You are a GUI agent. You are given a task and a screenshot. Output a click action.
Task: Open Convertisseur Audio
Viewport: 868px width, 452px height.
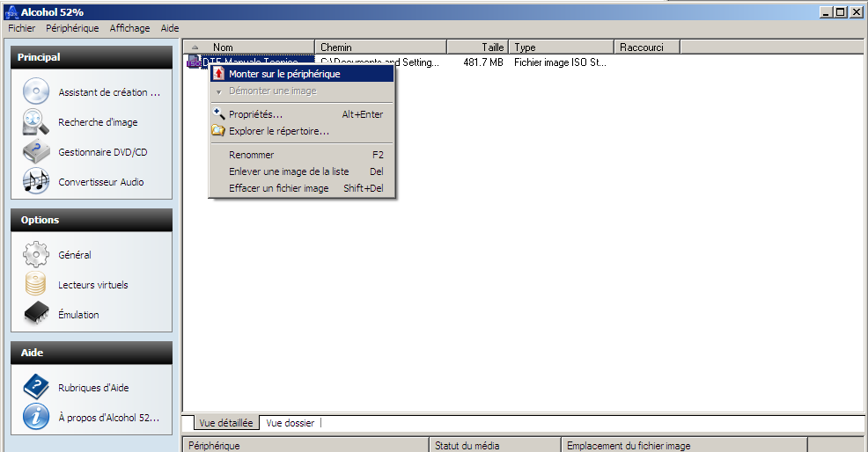101,182
